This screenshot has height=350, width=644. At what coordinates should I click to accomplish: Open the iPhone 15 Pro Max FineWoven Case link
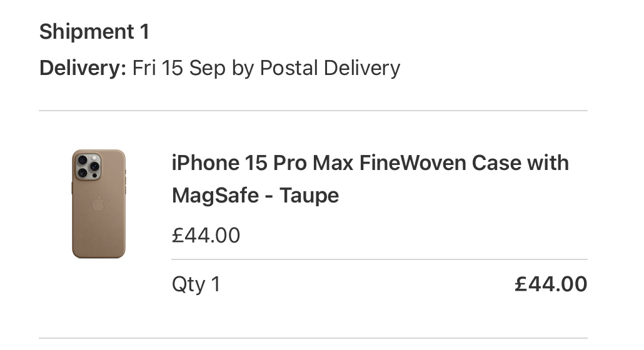click(370, 163)
